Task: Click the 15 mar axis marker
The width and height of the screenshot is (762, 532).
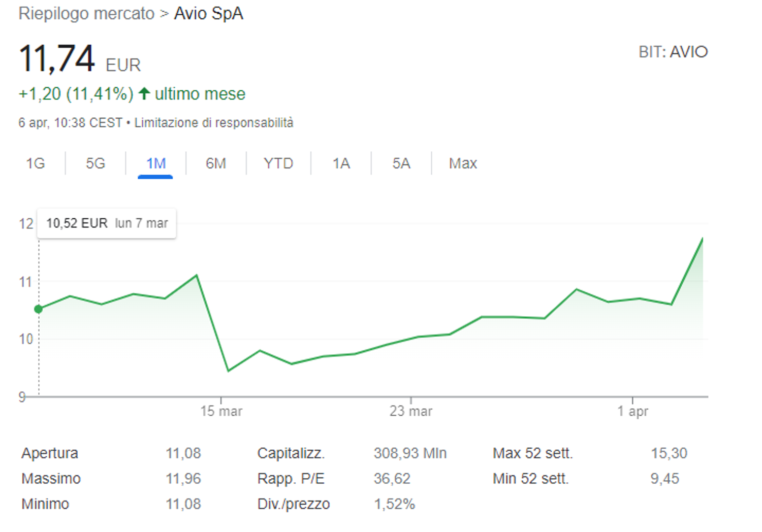Action: point(221,411)
